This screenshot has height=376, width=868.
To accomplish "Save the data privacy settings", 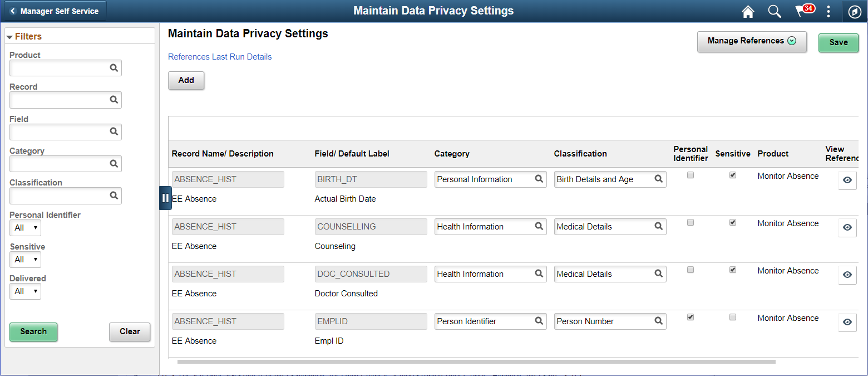I will pyautogui.click(x=838, y=42).
